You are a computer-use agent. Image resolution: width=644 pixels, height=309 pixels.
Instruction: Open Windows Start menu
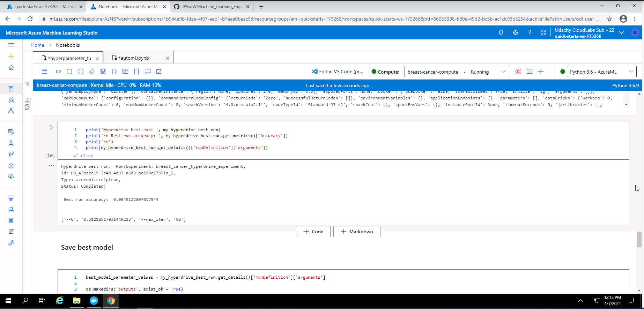click(8, 301)
